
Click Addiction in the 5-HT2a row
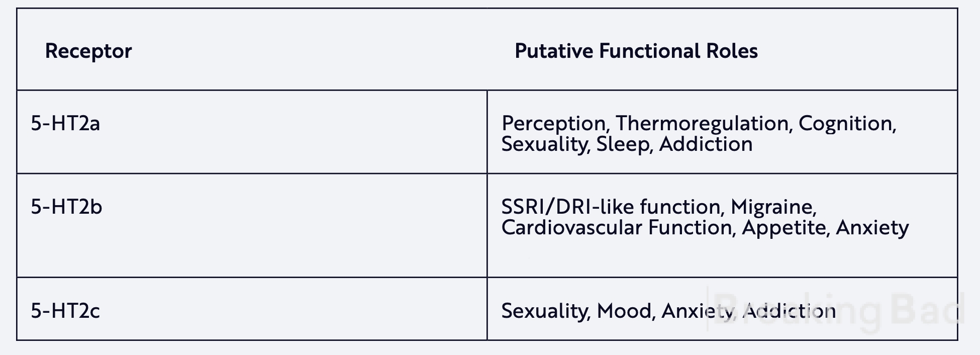pyautogui.click(x=706, y=144)
